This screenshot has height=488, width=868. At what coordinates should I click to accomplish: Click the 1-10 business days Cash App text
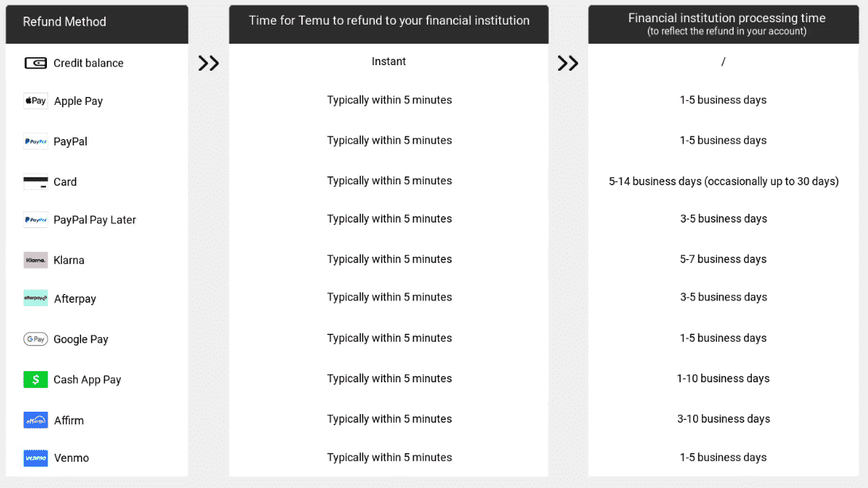[x=723, y=378]
